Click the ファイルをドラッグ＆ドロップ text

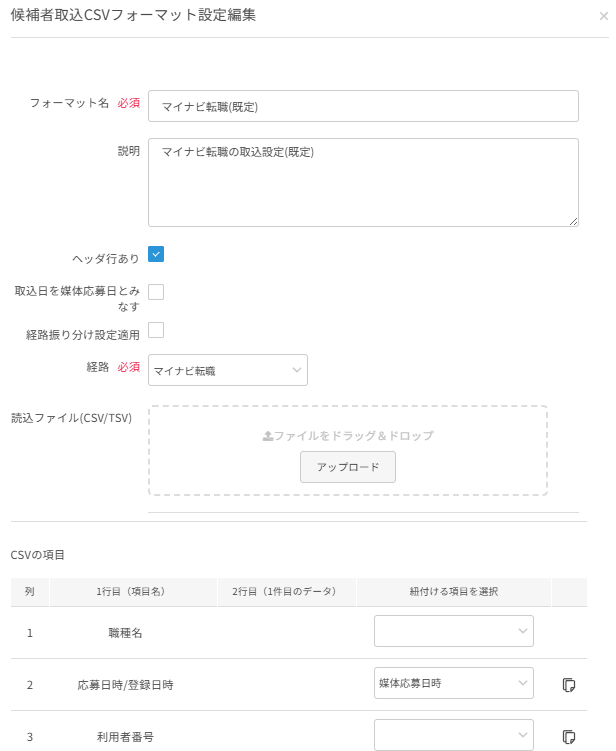(x=353, y=437)
